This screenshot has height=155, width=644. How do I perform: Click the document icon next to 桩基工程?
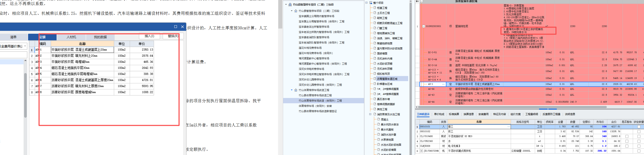(x=375, y=8)
